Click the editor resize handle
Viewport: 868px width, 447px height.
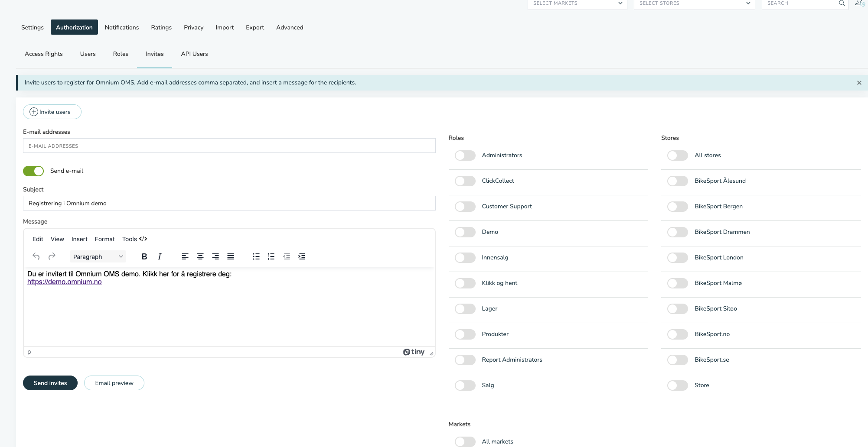pyautogui.click(x=431, y=353)
